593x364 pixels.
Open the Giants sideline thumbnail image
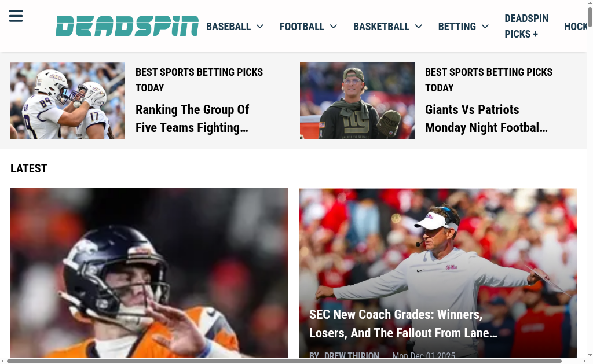tap(357, 101)
